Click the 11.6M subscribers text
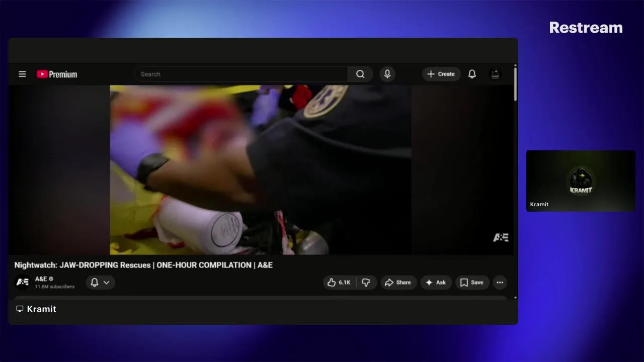Image resolution: width=644 pixels, height=362 pixels. point(55,287)
